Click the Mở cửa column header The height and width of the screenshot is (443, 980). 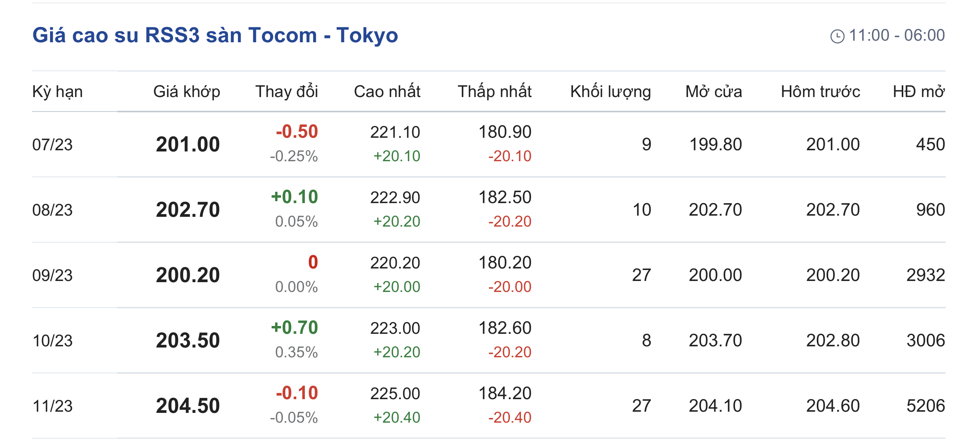pos(713,92)
